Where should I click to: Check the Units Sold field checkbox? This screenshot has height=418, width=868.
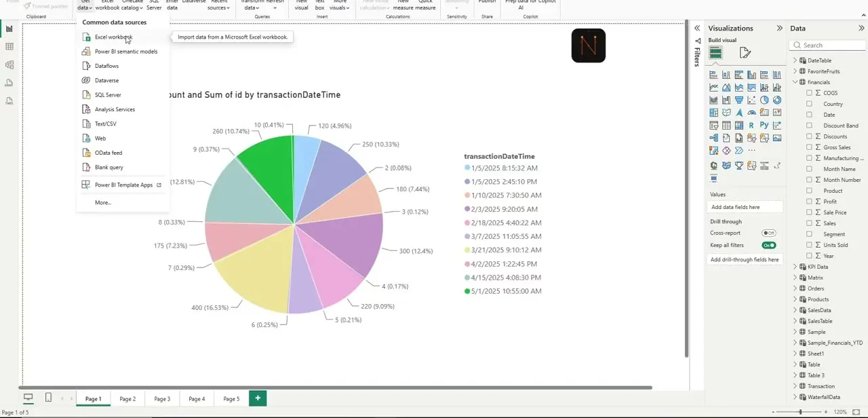(x=809, y=245)
